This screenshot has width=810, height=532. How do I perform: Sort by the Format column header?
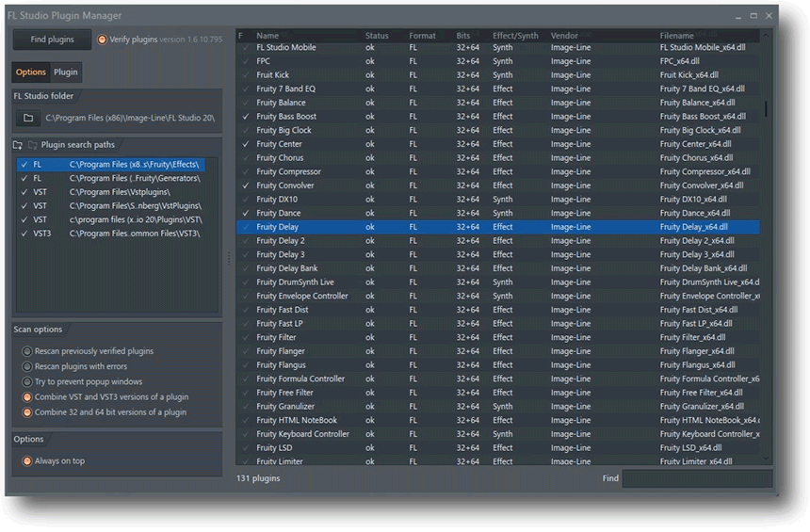point(422,36)
